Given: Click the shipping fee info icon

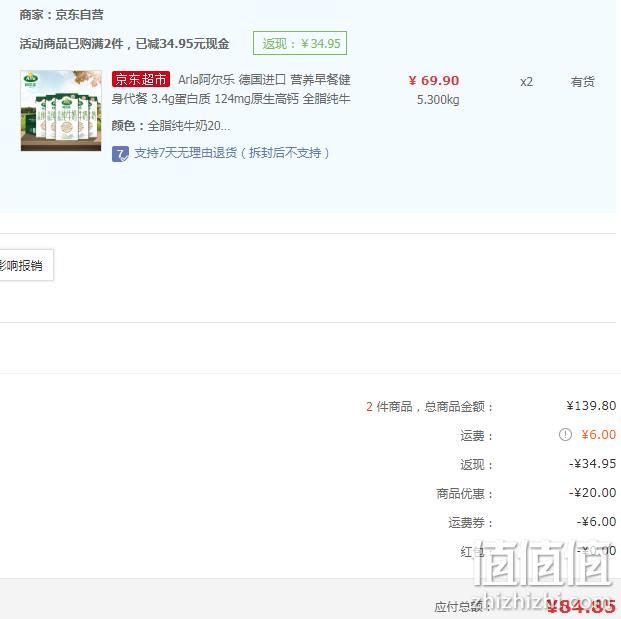Looking at the screenshot, I should (x=565, y=434).
